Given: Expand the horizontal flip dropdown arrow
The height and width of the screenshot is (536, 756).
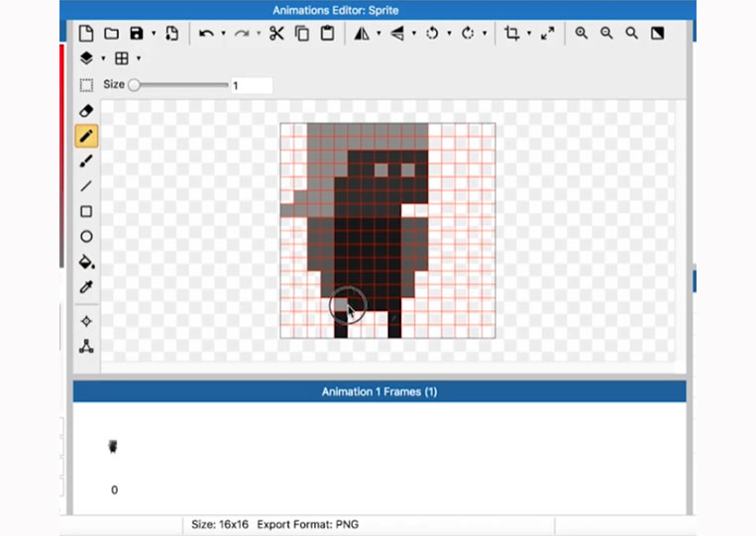Looking at the screenshot, I should pos(378,34).
